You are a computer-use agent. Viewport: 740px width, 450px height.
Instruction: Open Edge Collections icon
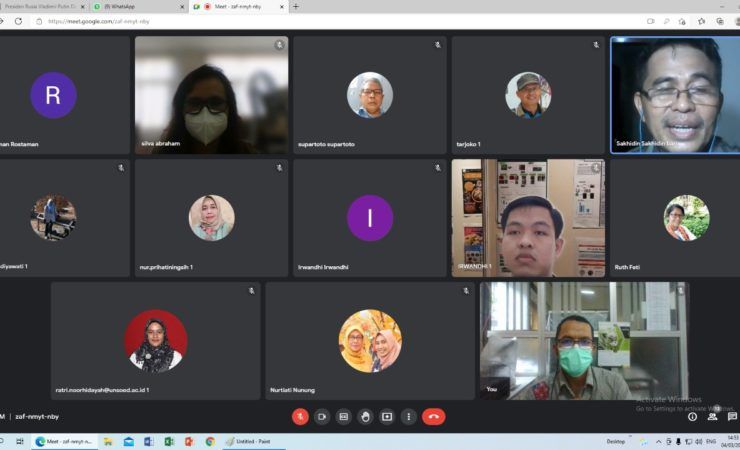click(720, 21)
